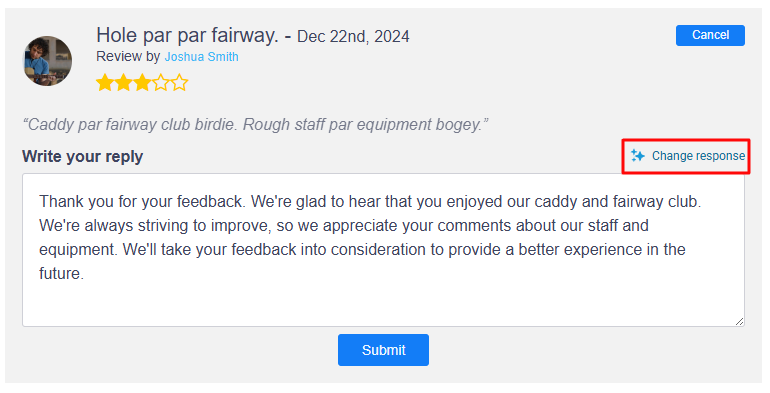Click the second filled rating star

(123, 83)
